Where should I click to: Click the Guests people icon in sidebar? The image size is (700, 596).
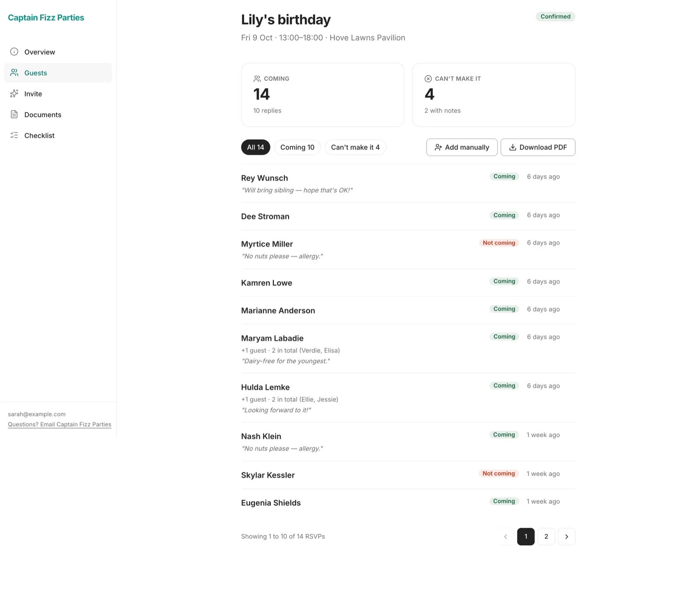pos(14,73)
